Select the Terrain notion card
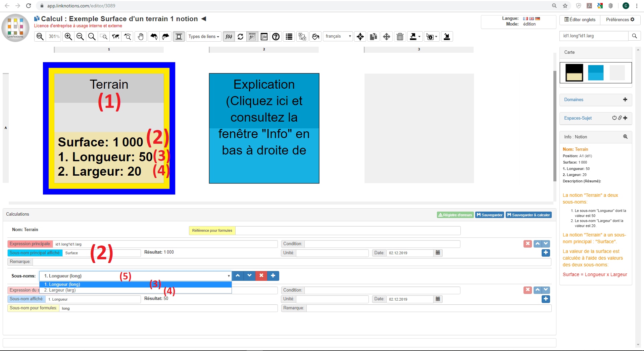644x351 pixels. (x=109, y=128)
